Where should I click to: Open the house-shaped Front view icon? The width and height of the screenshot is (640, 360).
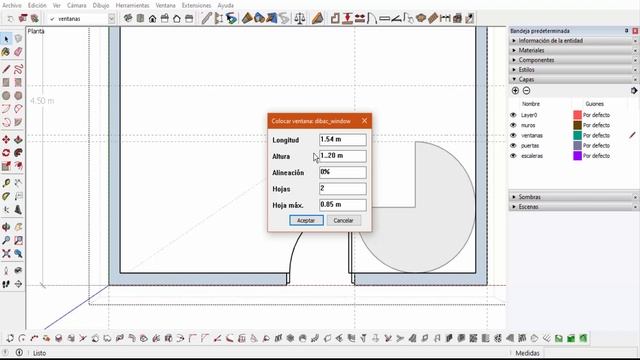pyautogui.click(x=153, y=18)
